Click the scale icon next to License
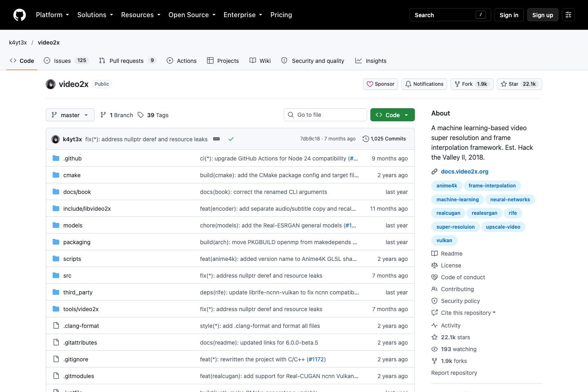Screen dimensions: 588x392 [x=434, y=265]
